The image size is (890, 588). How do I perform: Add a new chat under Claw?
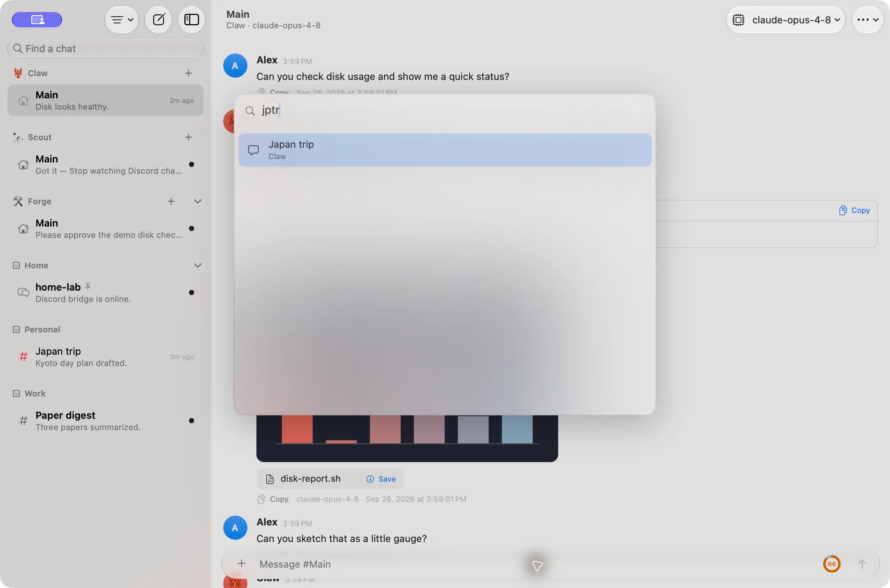tap(189, 73)
